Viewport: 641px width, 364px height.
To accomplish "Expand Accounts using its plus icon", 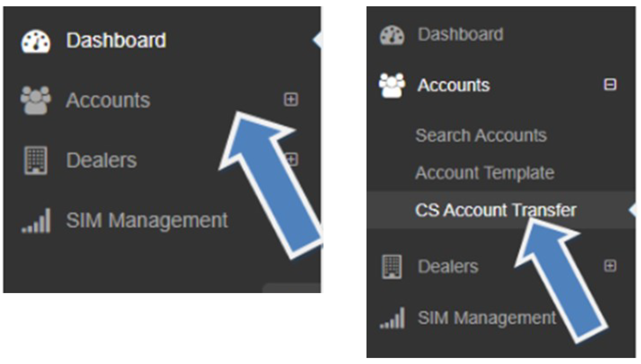I will pos(291,99).
